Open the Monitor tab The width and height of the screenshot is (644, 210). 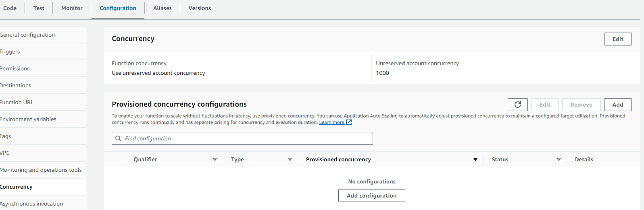72,8
